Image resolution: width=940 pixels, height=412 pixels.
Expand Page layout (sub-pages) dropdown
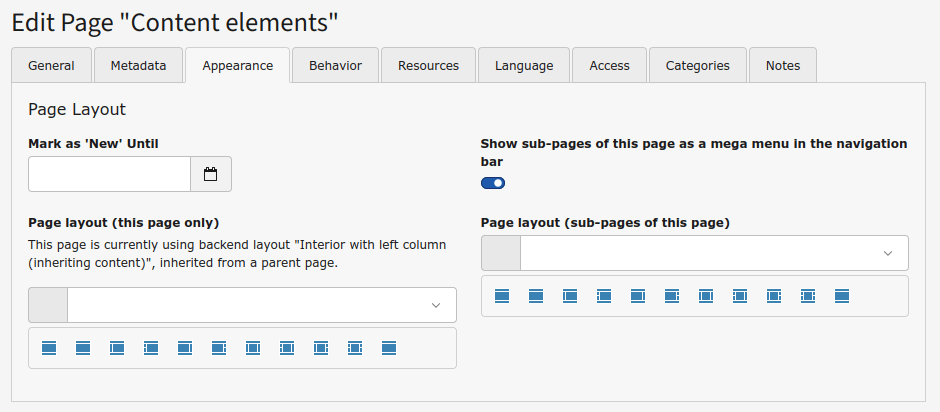pos(713,253)
